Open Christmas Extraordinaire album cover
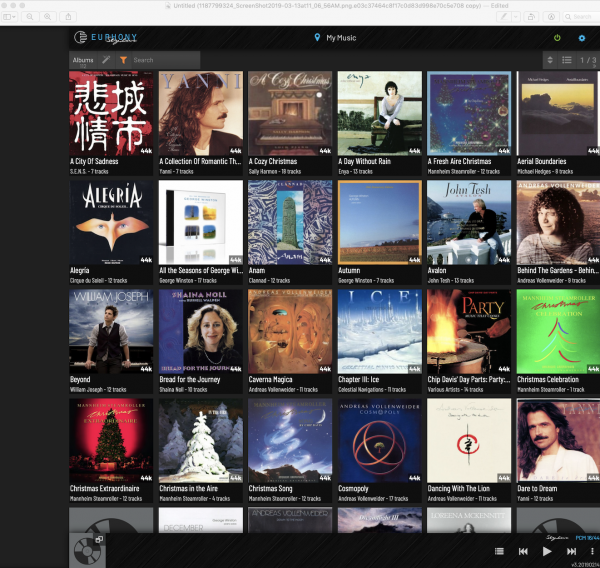The height and width of the screenshot is (568, 600). (x=111, y=440)
